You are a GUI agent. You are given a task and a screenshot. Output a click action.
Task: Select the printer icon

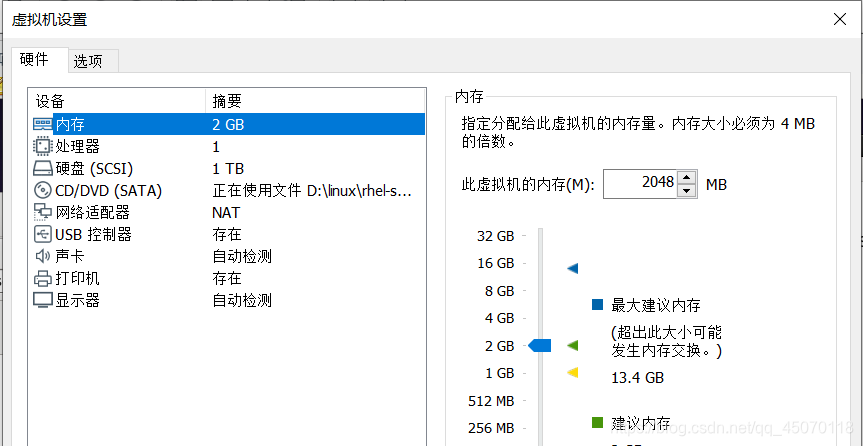(43, 279)
